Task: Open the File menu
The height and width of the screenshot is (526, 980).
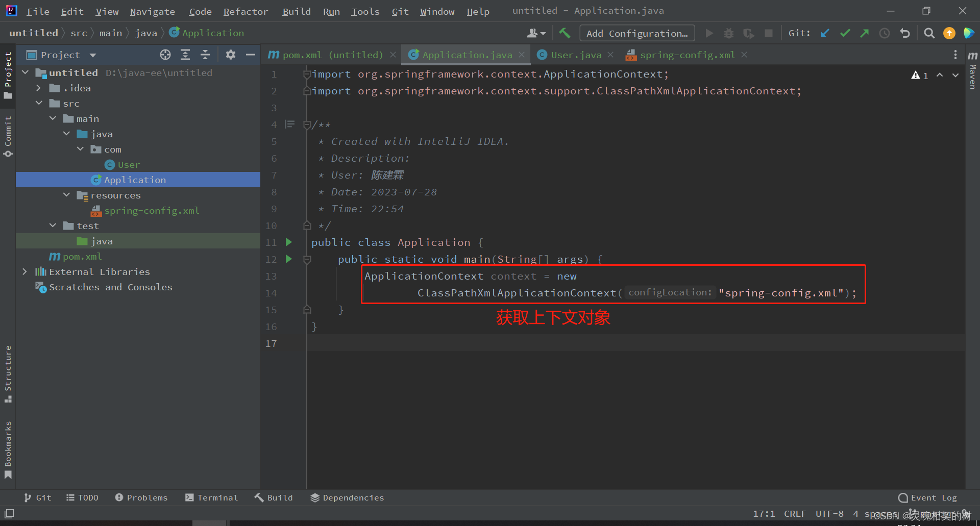Action: click(38, 11)
